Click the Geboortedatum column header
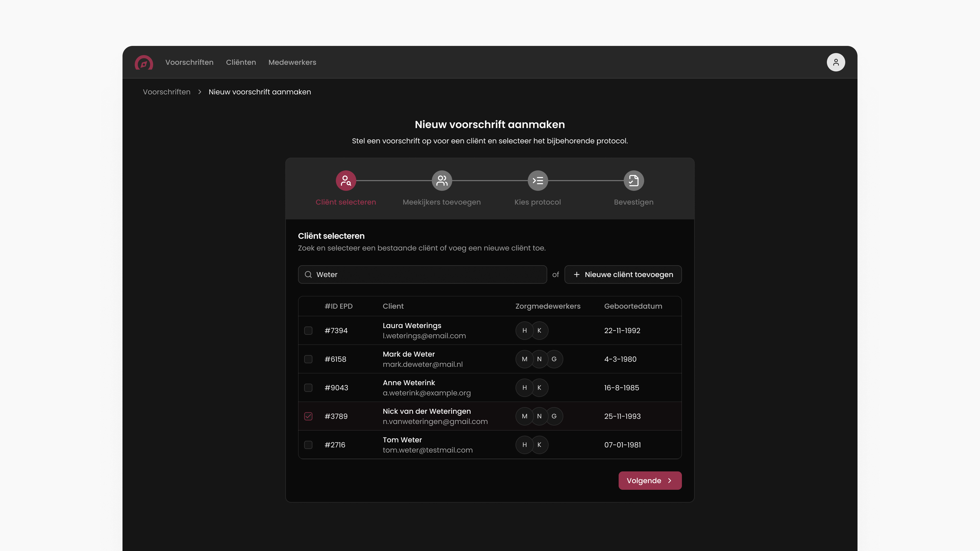Viewport: 980px width, 551px height. pyautogui.click(x=633, y=306)
